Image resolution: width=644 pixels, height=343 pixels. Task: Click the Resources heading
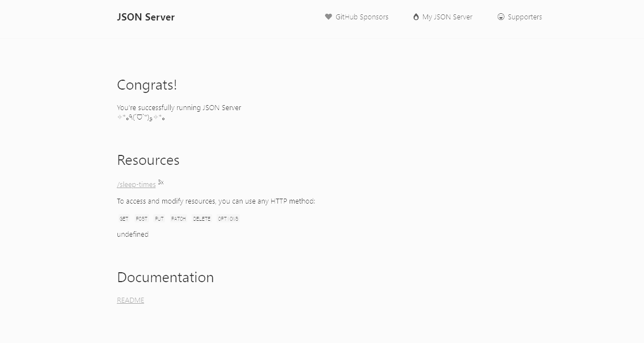click(x=148, y=160)
